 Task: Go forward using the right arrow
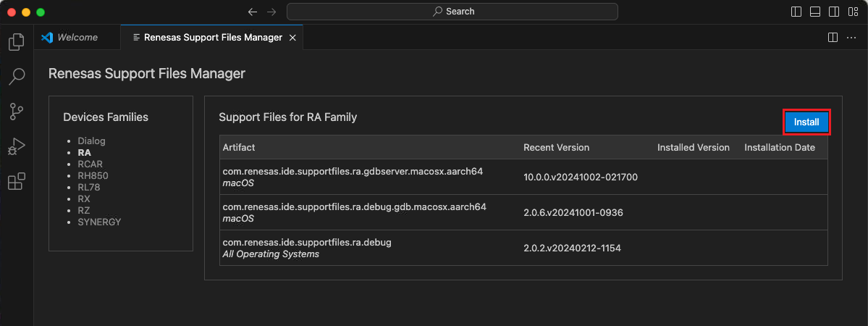coord(271,12)
